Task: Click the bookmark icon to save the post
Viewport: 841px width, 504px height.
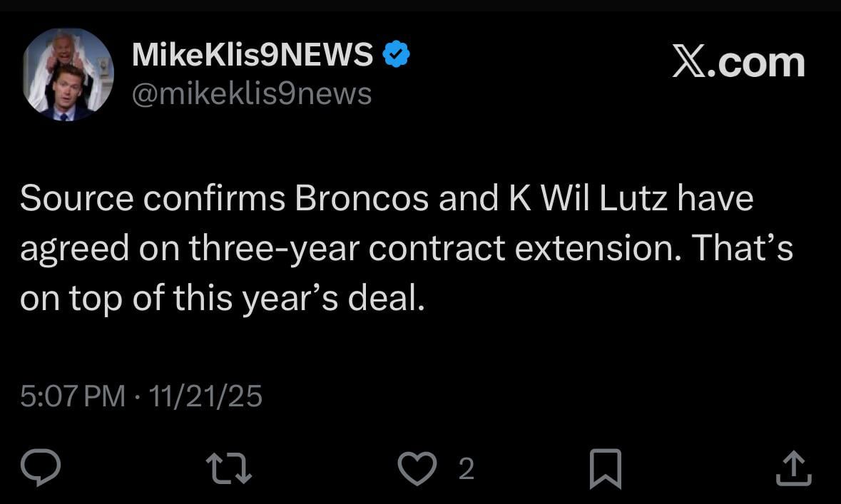Action: (x=606, y=468)
